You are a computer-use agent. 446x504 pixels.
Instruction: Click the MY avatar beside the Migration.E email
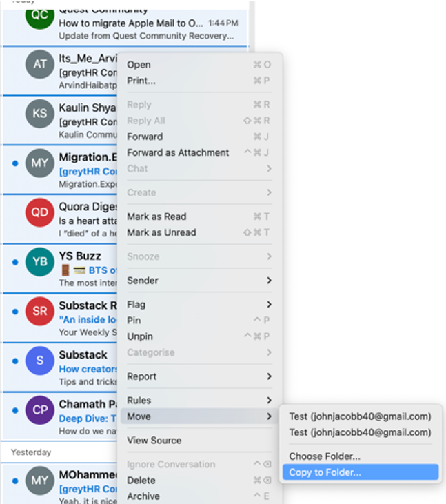(40, 163)
